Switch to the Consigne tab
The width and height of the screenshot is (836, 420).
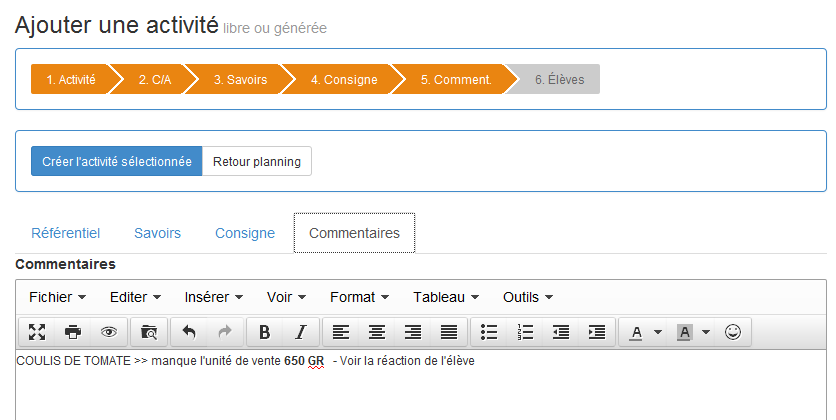(245, 233)
